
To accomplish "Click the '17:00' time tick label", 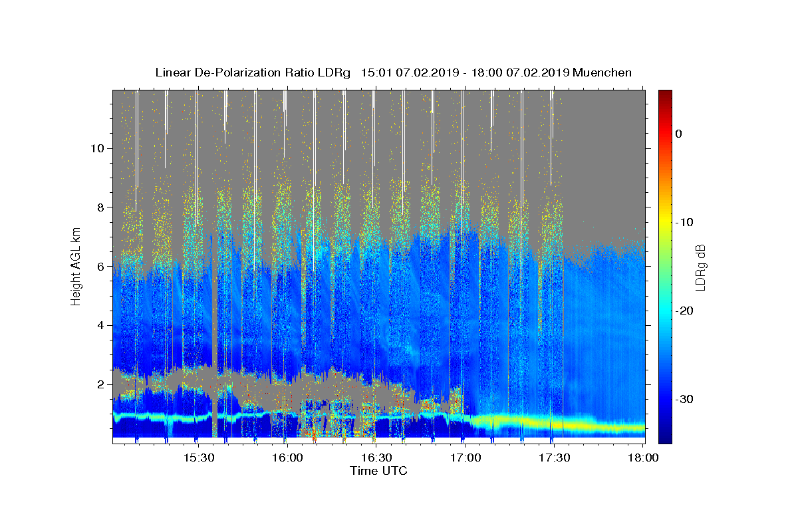I will 465,458.
